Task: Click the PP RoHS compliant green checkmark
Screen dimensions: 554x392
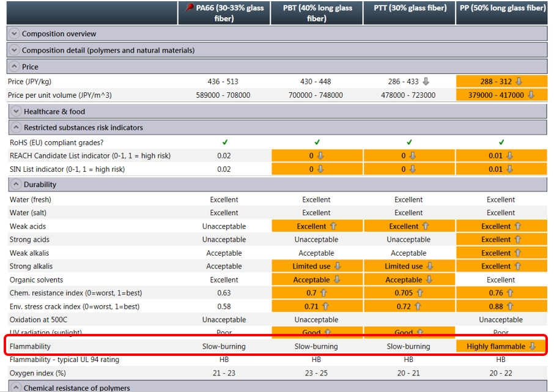Action: [501, 142]
